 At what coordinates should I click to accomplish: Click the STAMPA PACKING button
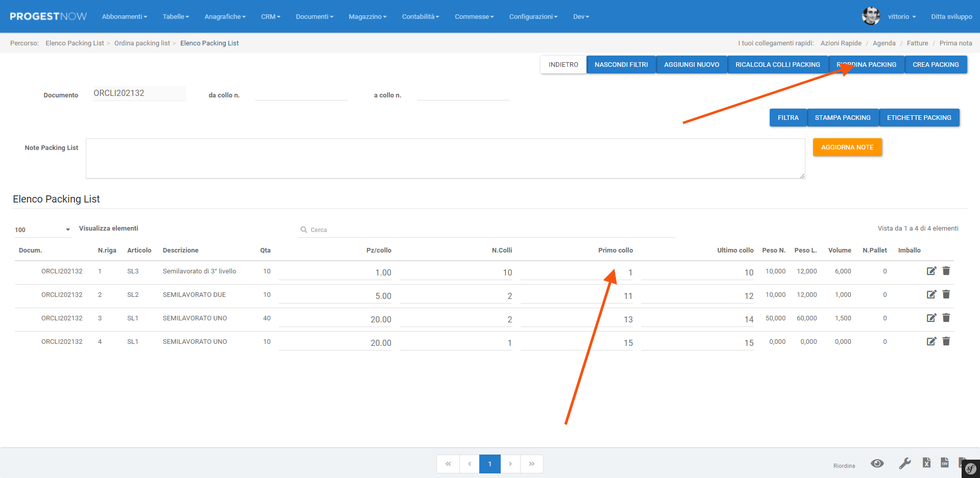click(x=842, y=118)
